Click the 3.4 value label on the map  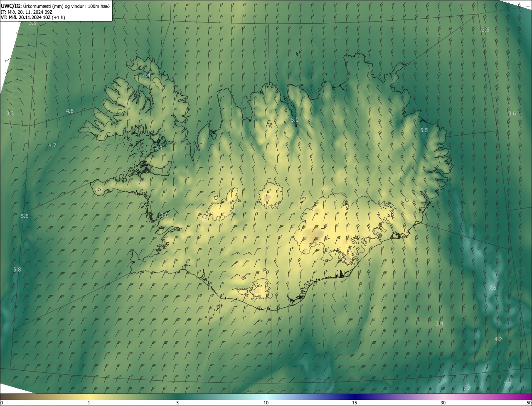point(439,323)
